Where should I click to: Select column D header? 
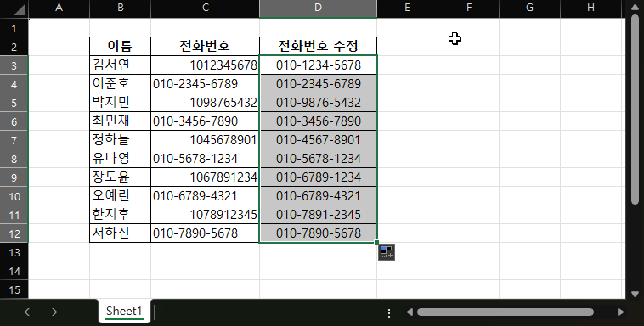[x=319, y=8]
